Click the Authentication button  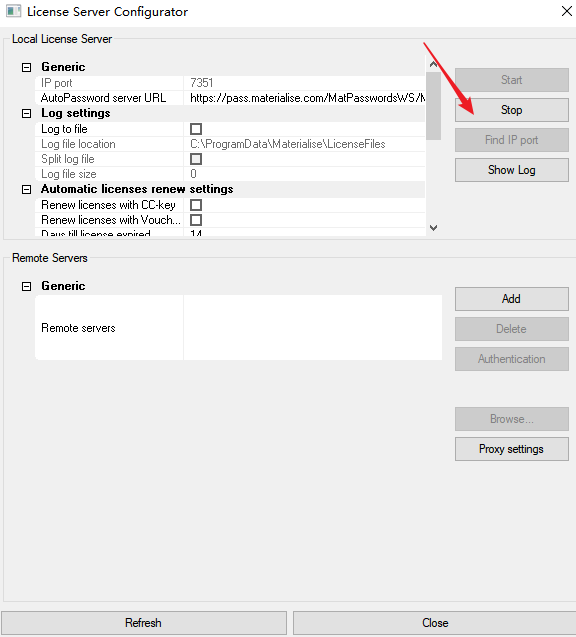[511, 359]
